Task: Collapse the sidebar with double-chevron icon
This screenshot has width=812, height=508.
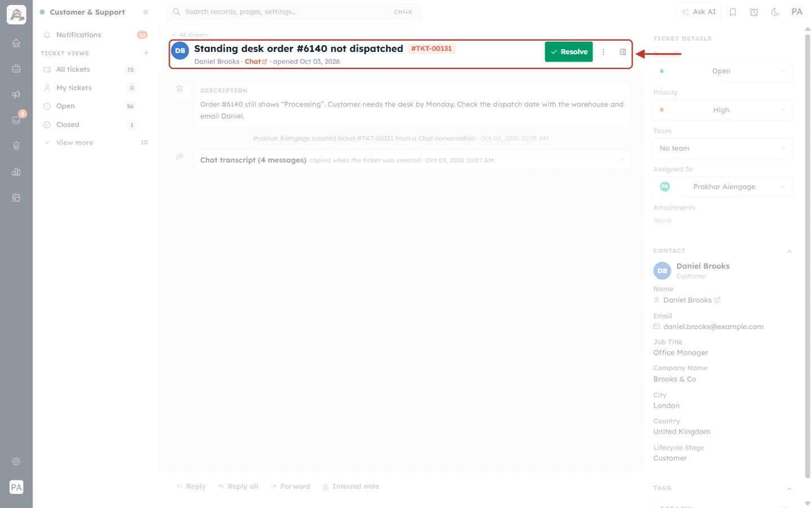Action: pyautogui.click(x=145, y=12)
